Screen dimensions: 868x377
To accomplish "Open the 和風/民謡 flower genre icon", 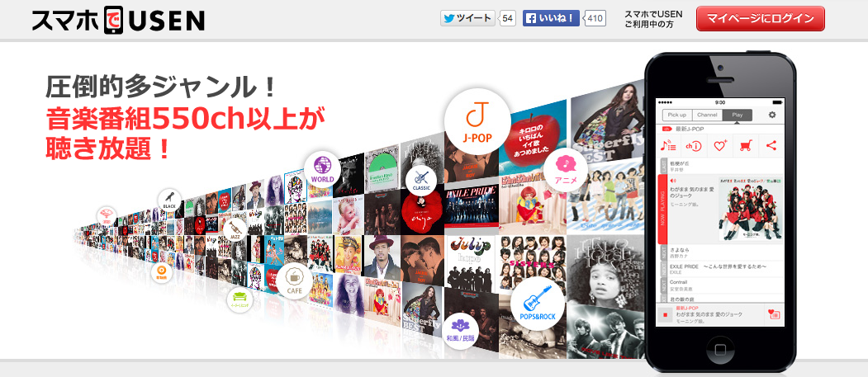I will tap(460, 330).
